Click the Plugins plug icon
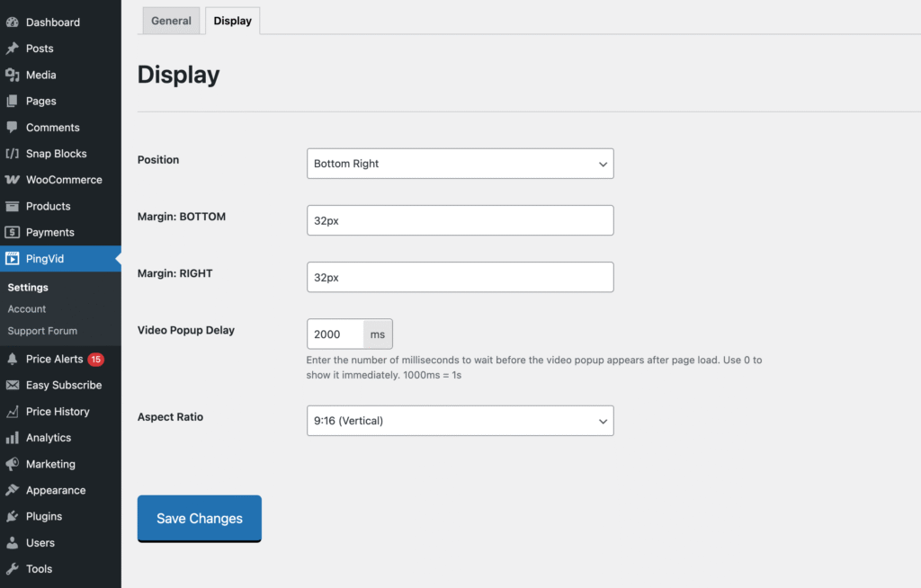Image resolution: width=921 pixels, height=588 pixels. coord(13,516)
